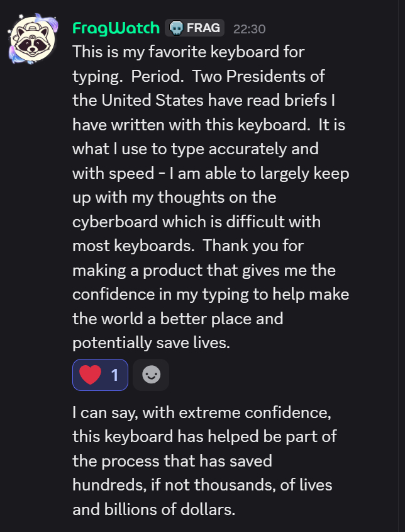Open the FragWatch username profile

point(116,28)
